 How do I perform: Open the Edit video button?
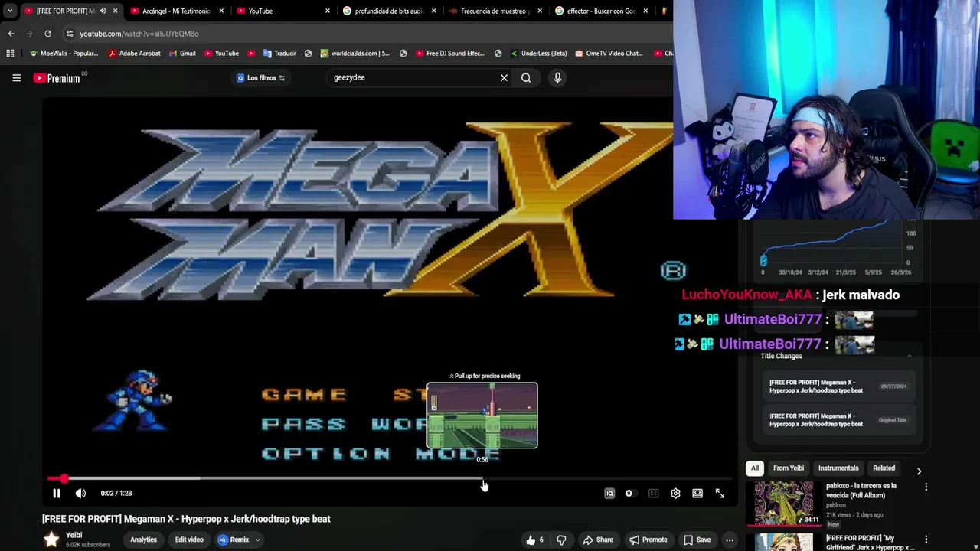point(189,540)
